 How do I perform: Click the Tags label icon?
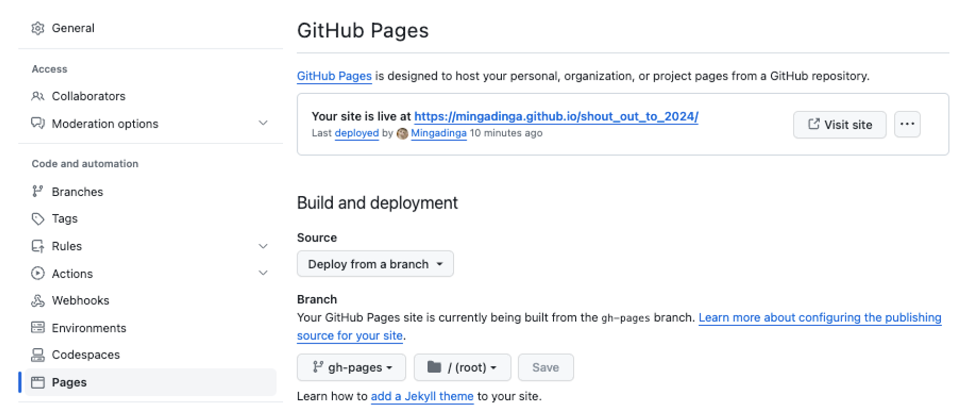pos(38,219)
